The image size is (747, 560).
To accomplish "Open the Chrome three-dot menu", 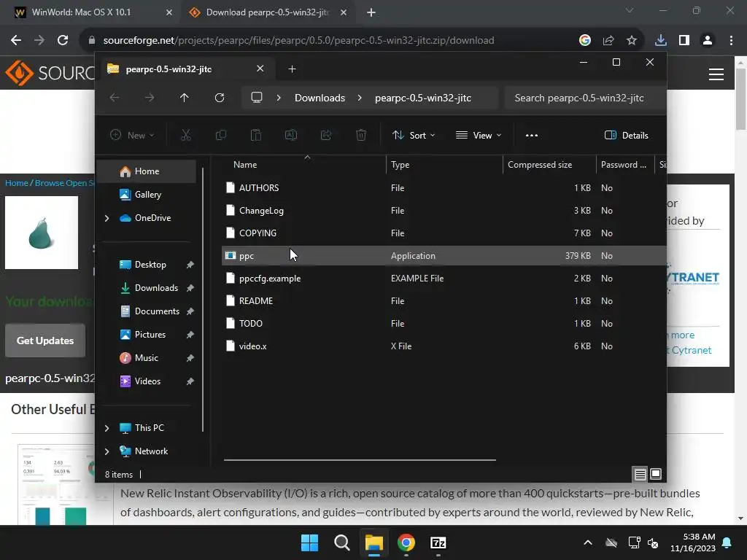I will tap(731, 41).
